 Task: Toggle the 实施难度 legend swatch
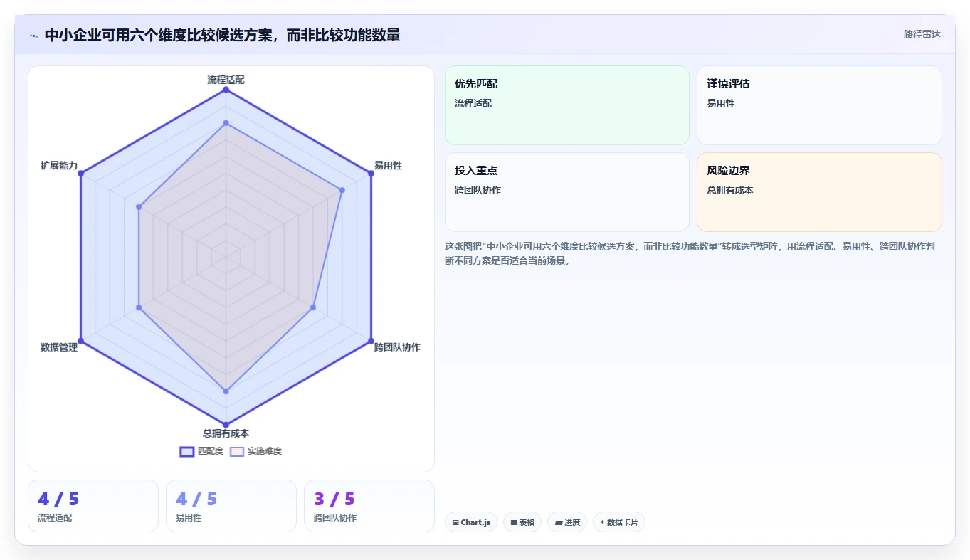(x=237, y=451)
